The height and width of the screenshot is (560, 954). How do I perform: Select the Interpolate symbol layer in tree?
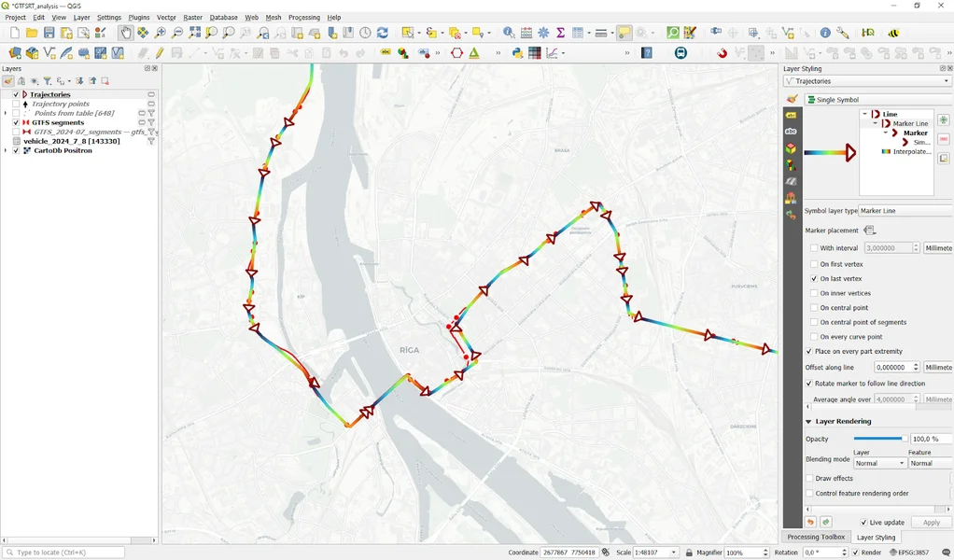[x=910, y=151]
